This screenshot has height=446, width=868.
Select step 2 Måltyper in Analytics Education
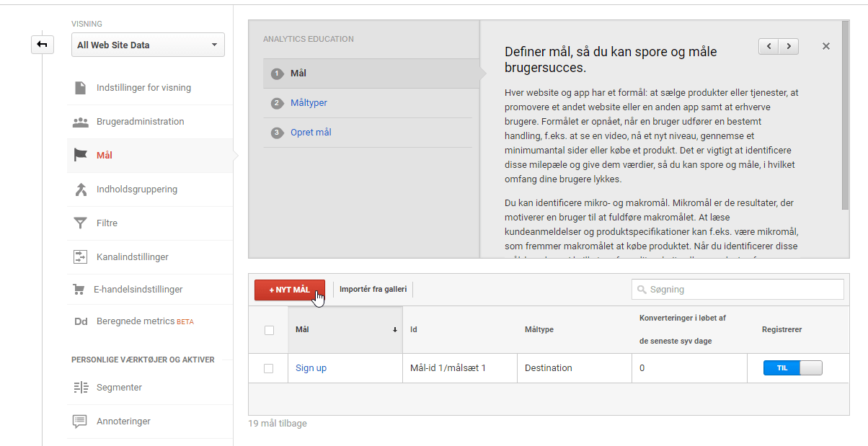point(309,103)
